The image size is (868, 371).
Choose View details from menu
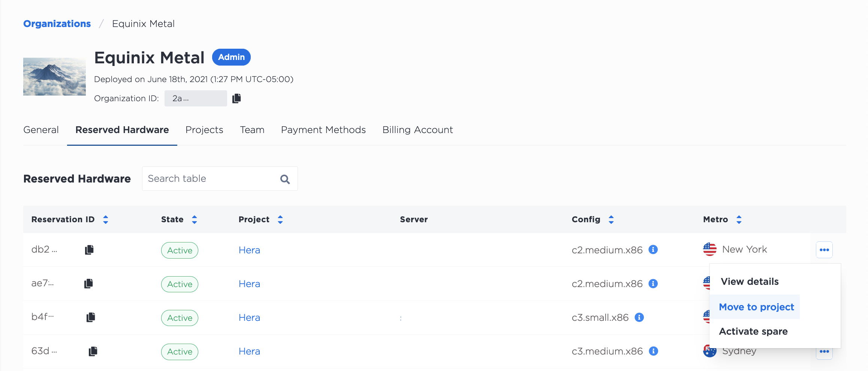[x=750, y=281]
